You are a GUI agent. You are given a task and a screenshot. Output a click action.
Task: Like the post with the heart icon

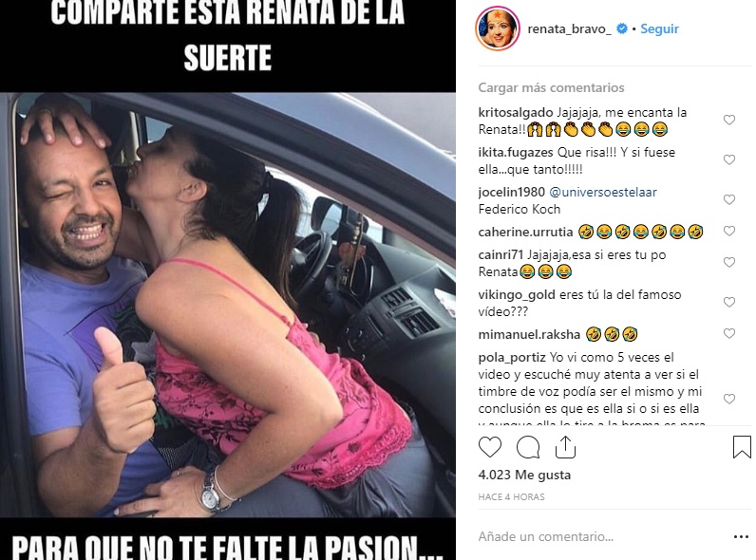tap(490, 447)
